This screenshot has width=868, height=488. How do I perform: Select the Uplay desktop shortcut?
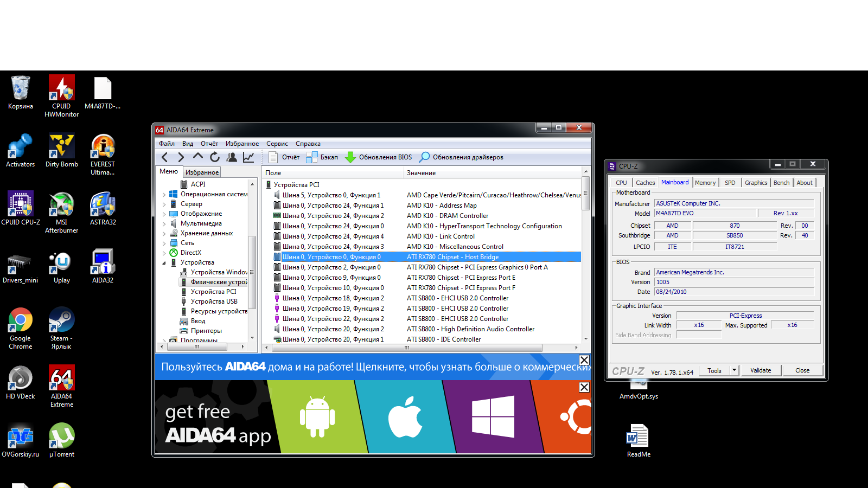coord(62,267)
